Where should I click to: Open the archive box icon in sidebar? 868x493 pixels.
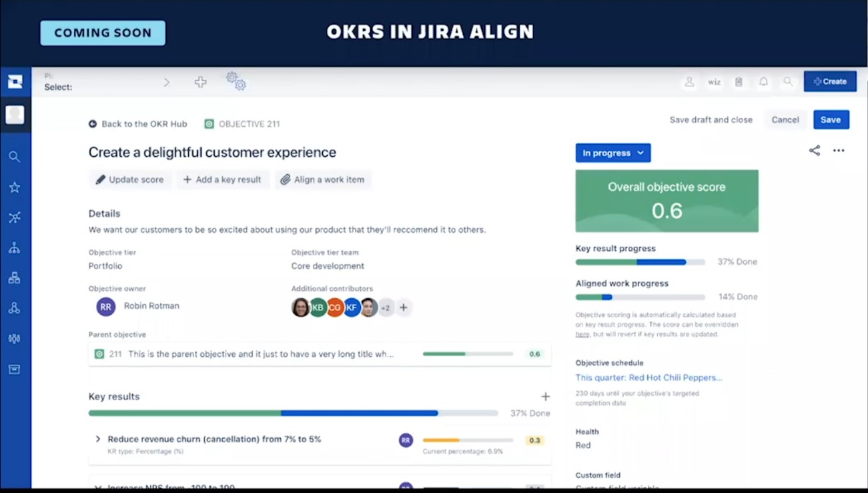pos(14,369)
